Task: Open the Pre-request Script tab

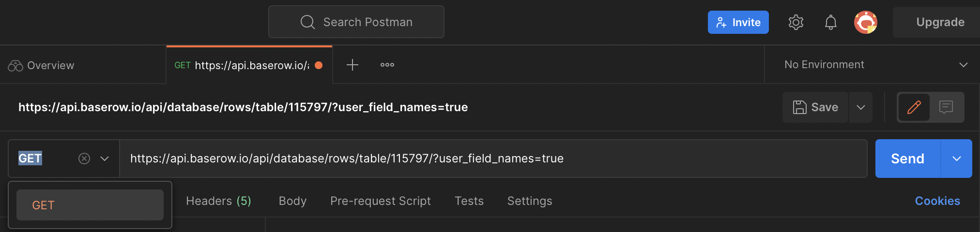Action: pyautogui.click(x=380, y=201)
